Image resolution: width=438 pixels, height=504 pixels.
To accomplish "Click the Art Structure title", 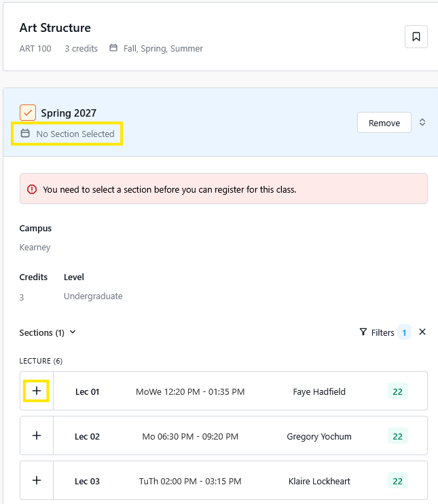I will pos(55,28).
